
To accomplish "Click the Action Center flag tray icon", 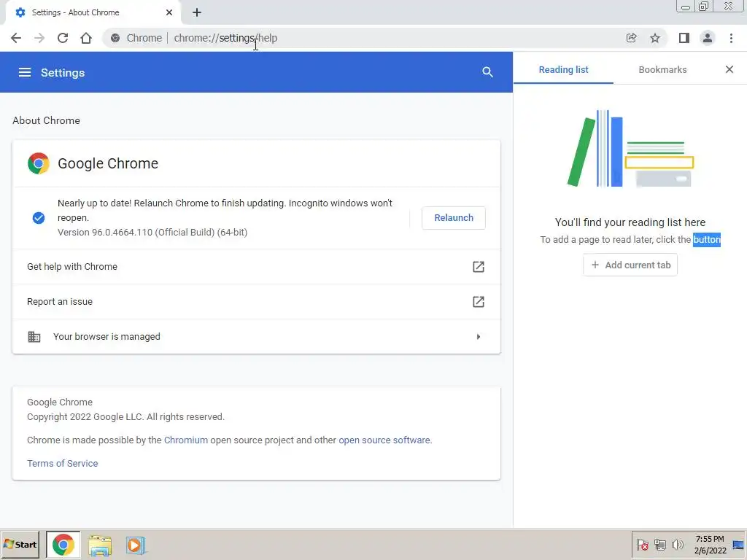I will pyautogui.click(x=642, y=545).
